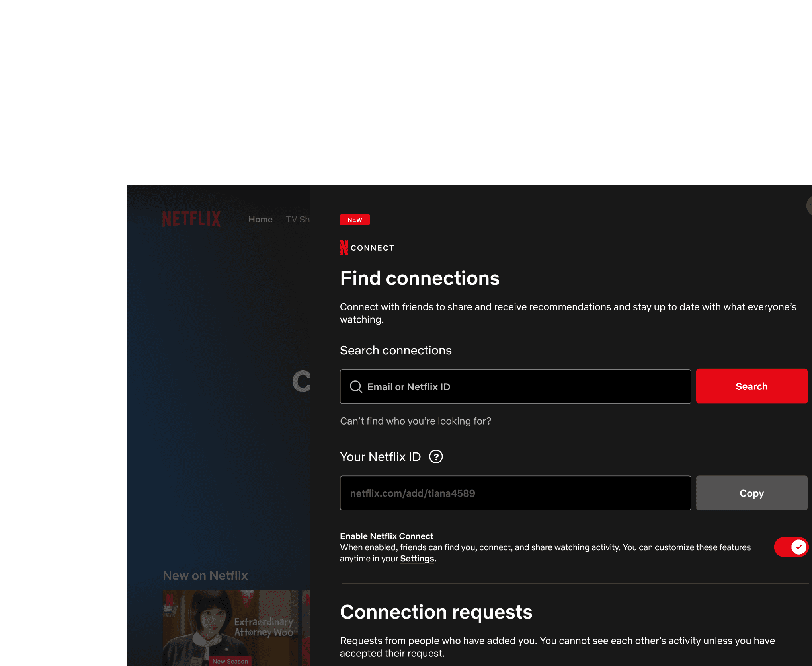Disable the Enable Netflix Connect toggle
The image size is (812, 666).
791,547
